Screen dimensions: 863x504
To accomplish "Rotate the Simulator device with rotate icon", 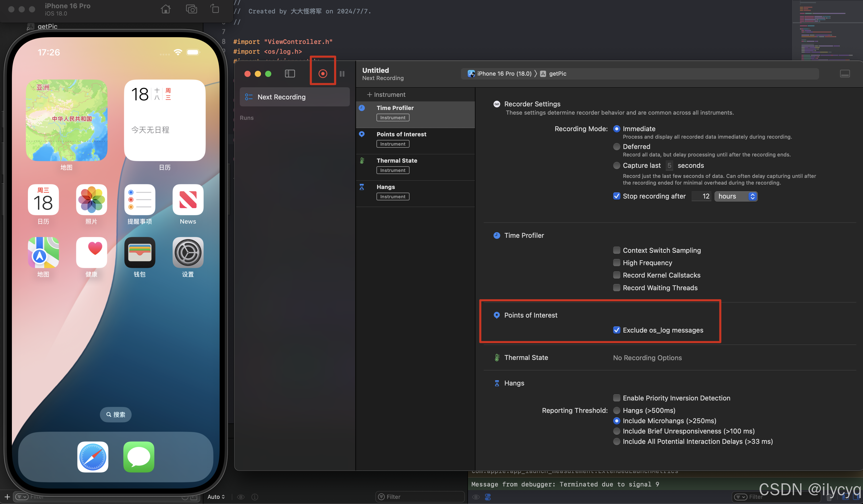I will (215, 9).
